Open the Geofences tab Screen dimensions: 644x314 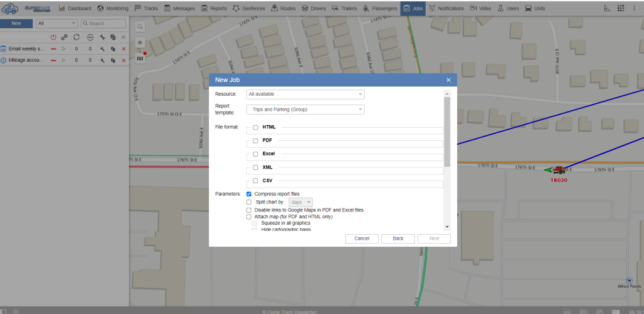(x=248, y=8)
